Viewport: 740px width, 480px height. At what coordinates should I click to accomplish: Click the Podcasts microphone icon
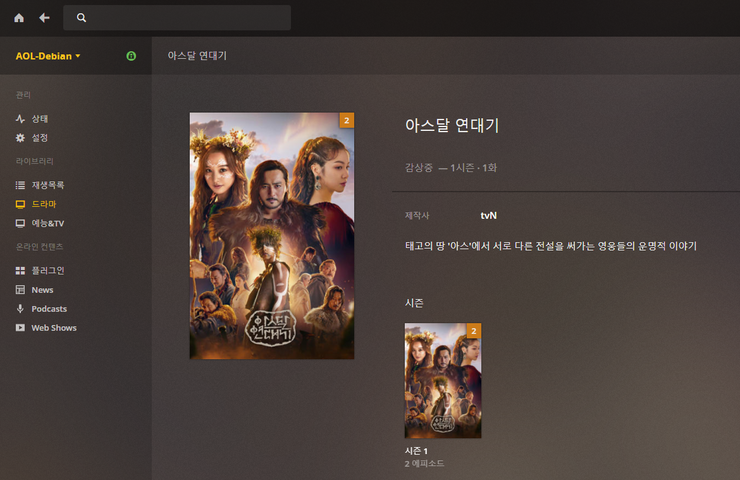pyautogui.click(x=20, y=309)
